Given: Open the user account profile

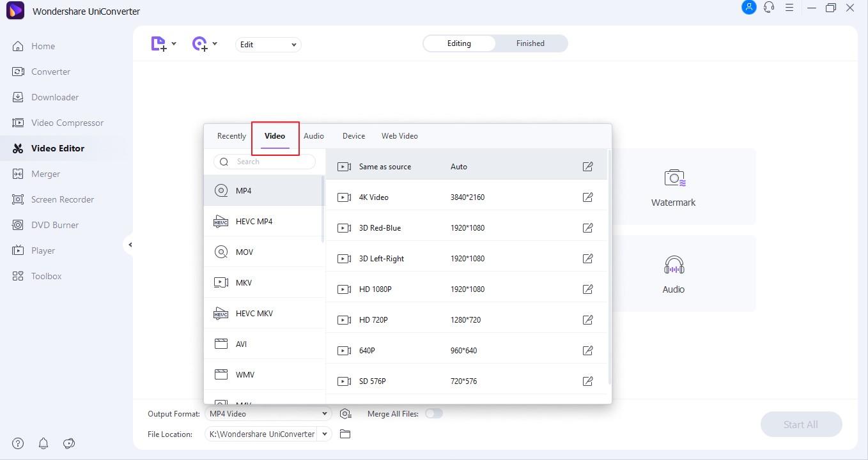Looking at the screenshot, I should coord(749,8).
